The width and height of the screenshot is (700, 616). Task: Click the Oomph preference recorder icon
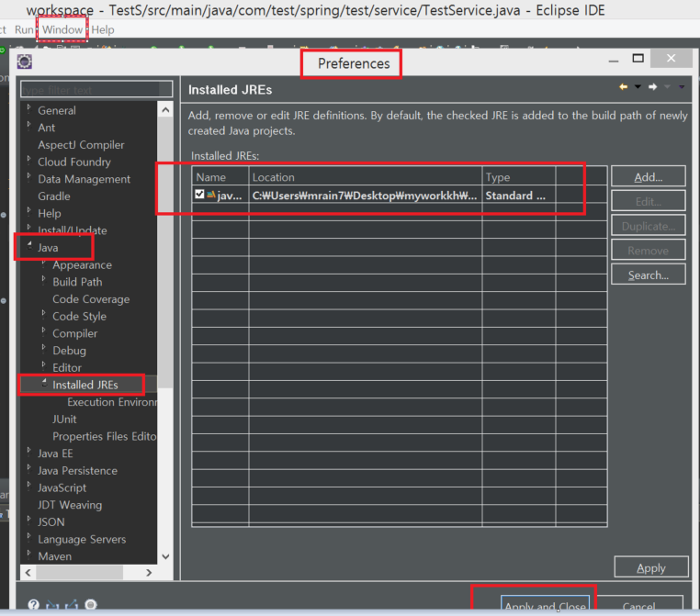[91, 604]
